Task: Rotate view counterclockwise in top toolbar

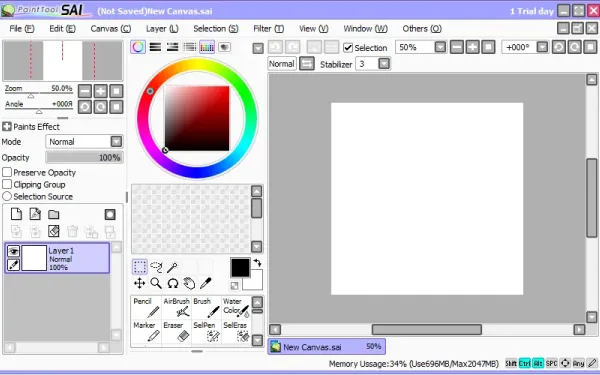Action: pos(559,47)
